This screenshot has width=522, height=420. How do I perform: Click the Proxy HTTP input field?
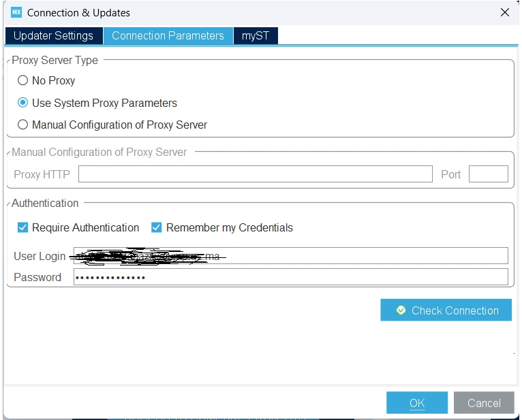(x=256, y=174)
